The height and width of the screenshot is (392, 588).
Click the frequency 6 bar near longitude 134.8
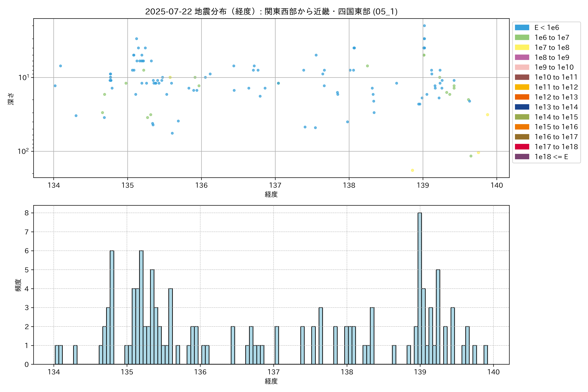tap(112, 308)
